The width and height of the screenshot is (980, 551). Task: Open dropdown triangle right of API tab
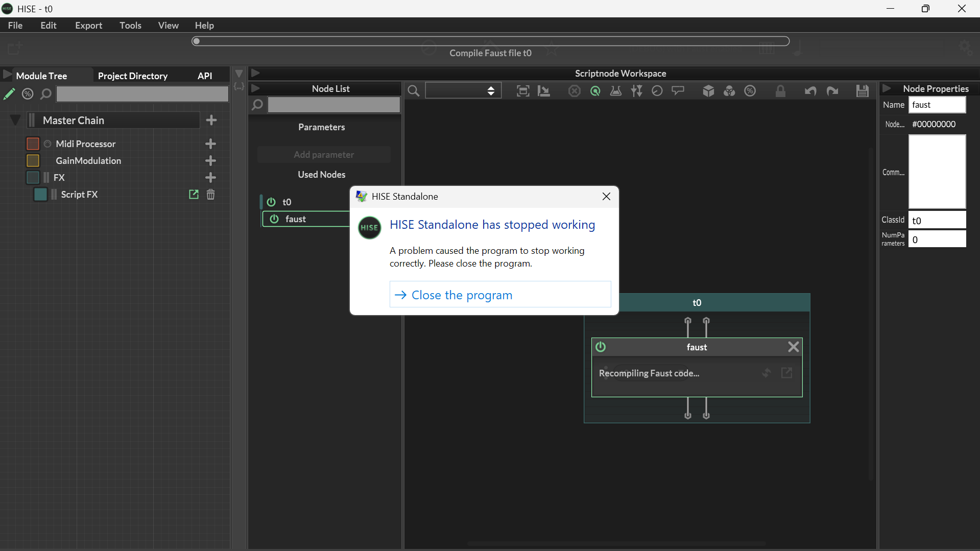239,74
